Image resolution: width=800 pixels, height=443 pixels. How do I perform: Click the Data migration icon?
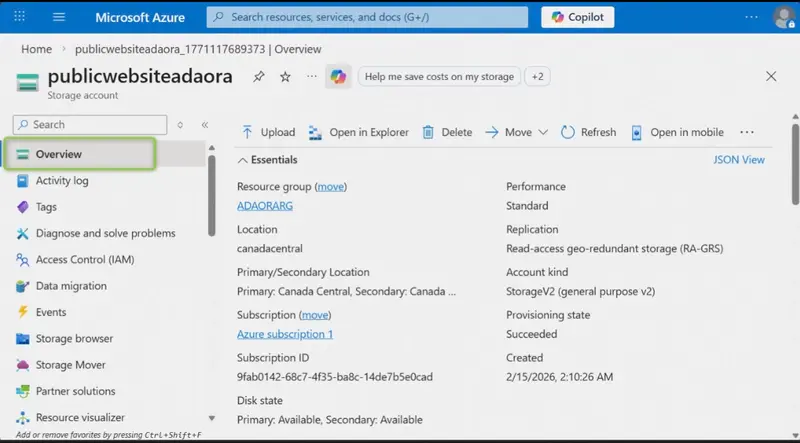[x=22, y=286]
